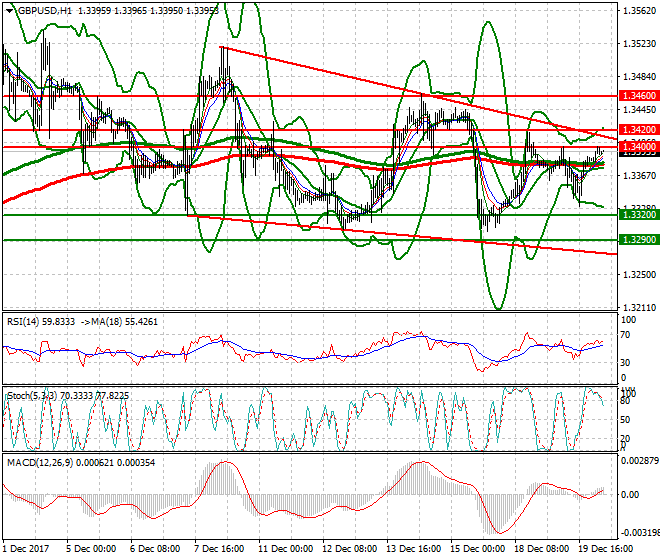660x560 pixels.
Task: Select the 19 Dec 16:00 time label
Action: click(x=603, y=549)
